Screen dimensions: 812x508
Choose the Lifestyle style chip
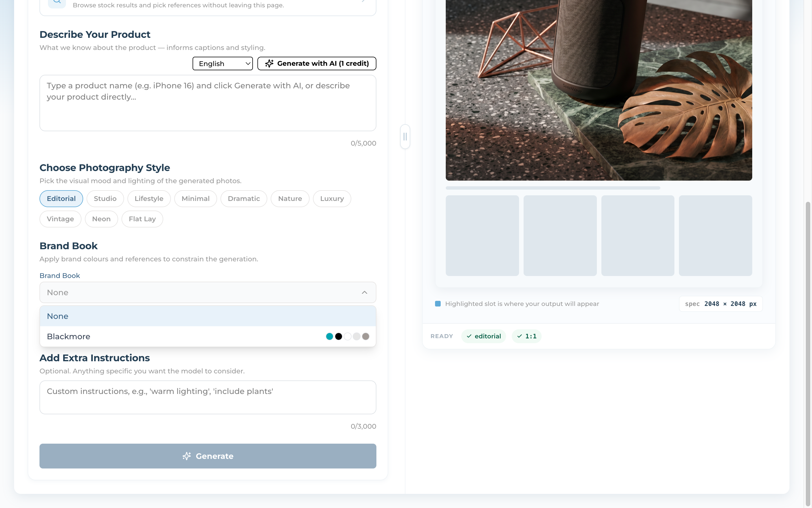click(149, 199)
